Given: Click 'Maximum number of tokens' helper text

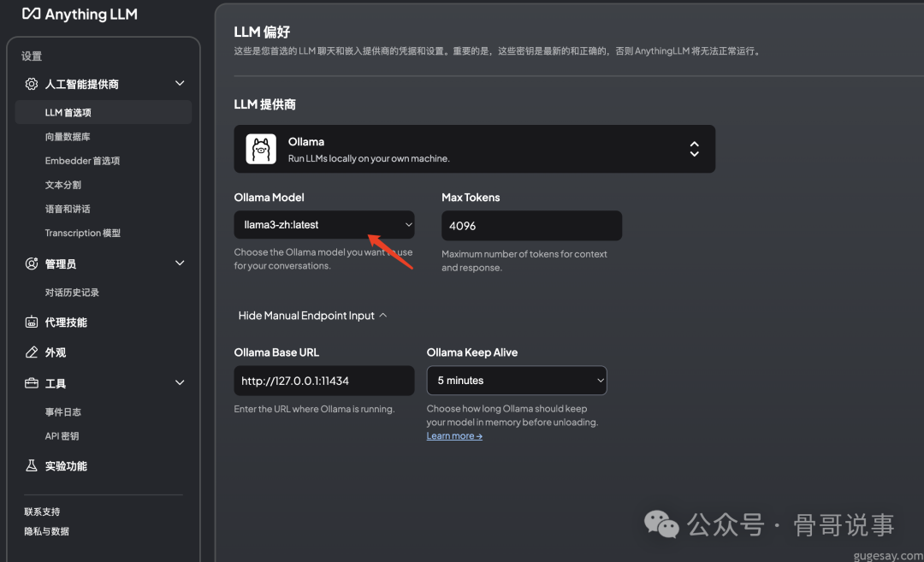Looking at the screenshot, I should tap(524, 260).
